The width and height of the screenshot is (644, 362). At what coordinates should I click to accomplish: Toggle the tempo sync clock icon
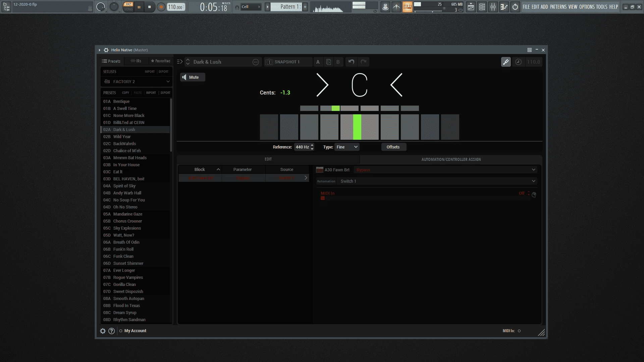click(518, 62)
